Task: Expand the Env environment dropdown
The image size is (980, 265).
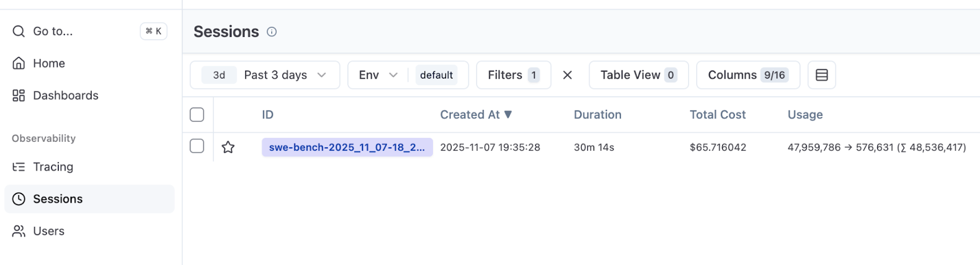Action: 379,75
